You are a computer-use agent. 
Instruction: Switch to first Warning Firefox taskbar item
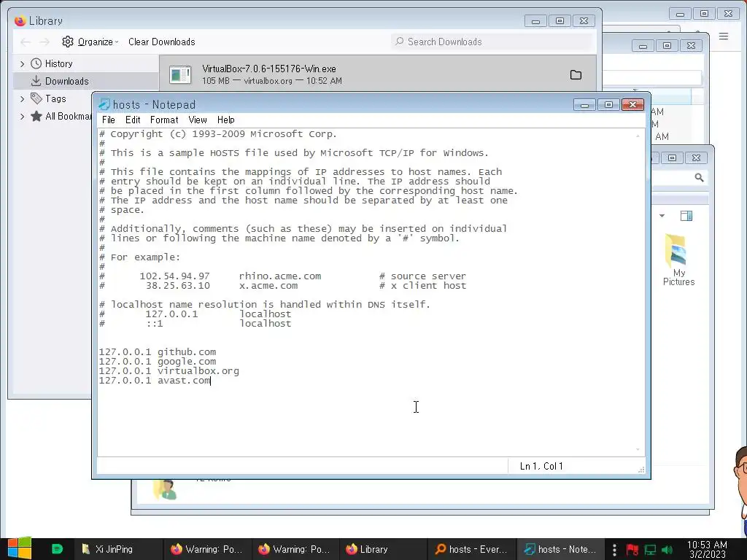pyautogui.click(x=207, y=549)
